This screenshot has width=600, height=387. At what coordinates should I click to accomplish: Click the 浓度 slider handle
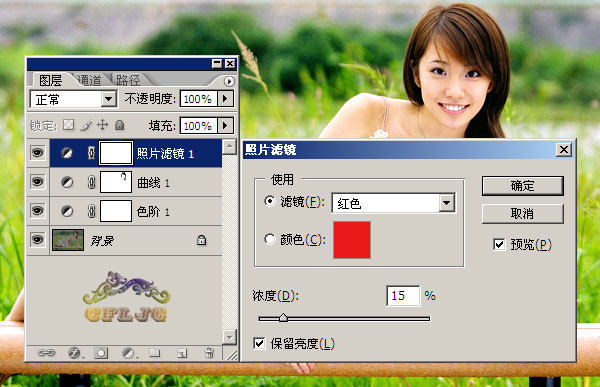283,317
